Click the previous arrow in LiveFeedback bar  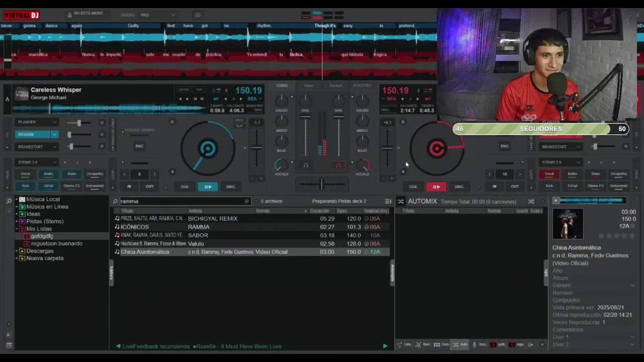(118, 346)
